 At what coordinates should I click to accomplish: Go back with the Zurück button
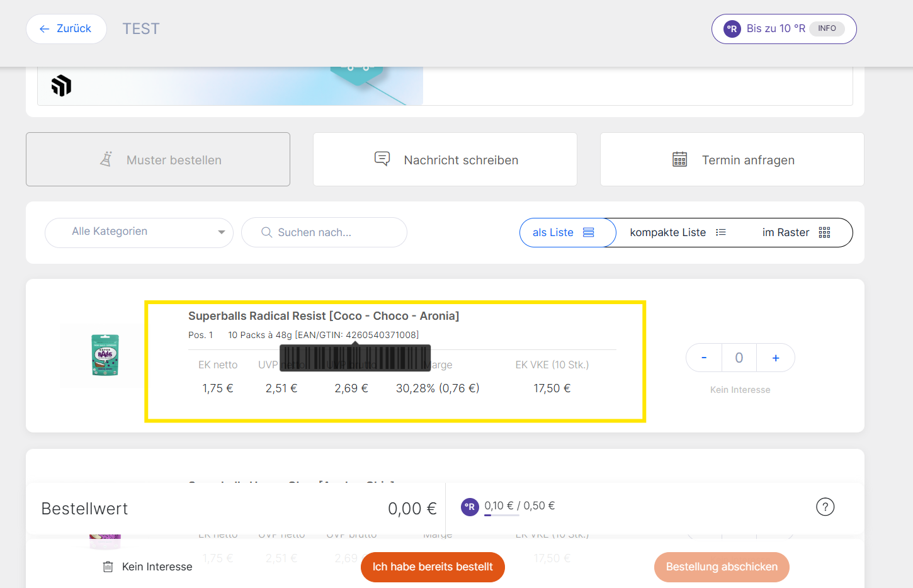tap(66, 29)
